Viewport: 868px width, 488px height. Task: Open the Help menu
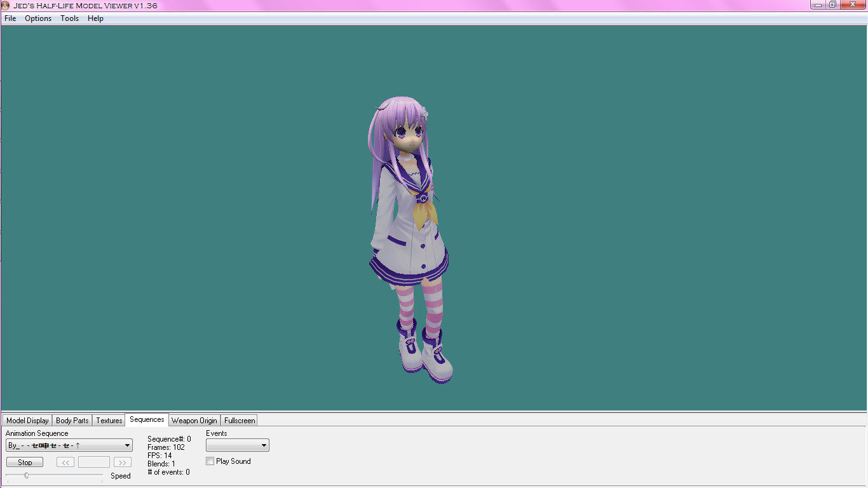(95, 18)
